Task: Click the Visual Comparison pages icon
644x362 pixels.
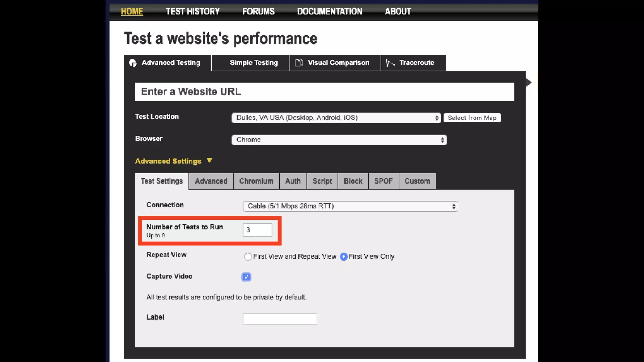Action: (x=299, y=63)
